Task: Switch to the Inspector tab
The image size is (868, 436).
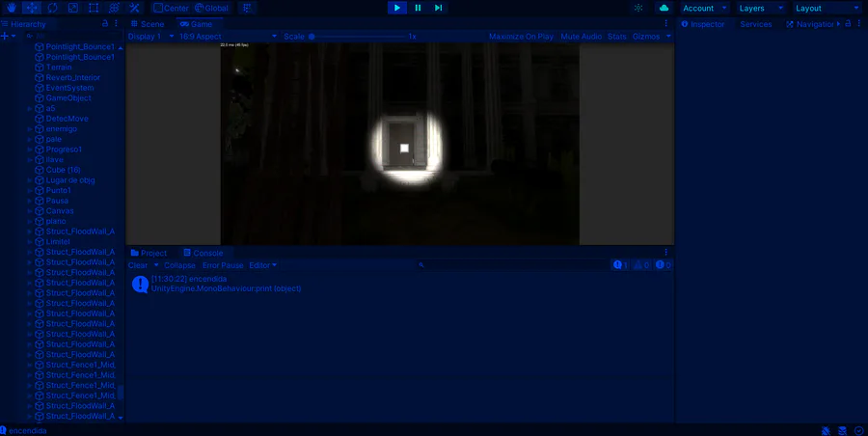Action: coord(703,24)
